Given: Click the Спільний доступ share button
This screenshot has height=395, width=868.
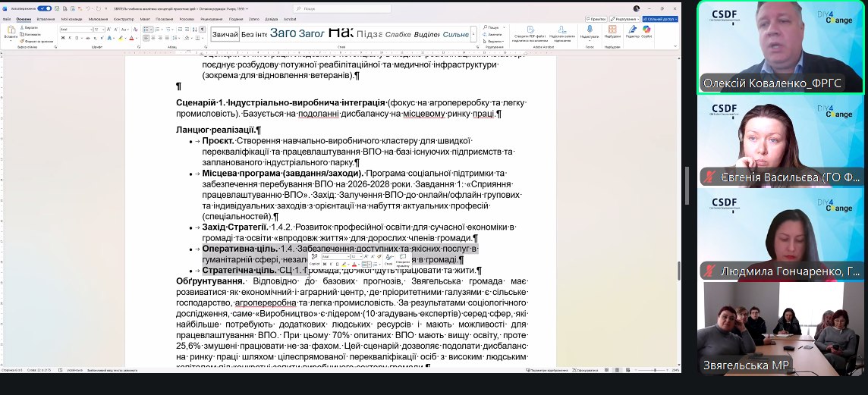Looking at the screenshot, I should (660, 19).
